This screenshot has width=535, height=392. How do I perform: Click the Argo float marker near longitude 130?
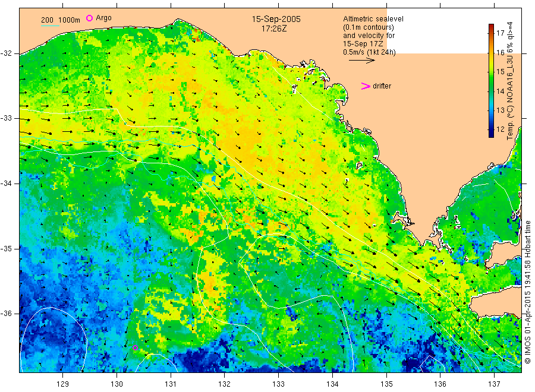pos(135,347)
